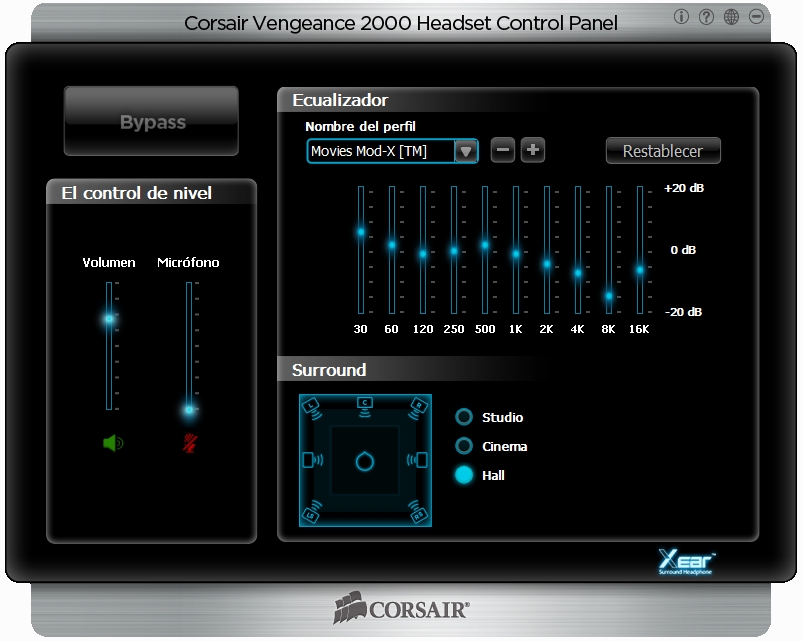Select the Studio surround mode
Viewport: 802px width, 641px height.
pyautogui.click(x=464, y=417)
